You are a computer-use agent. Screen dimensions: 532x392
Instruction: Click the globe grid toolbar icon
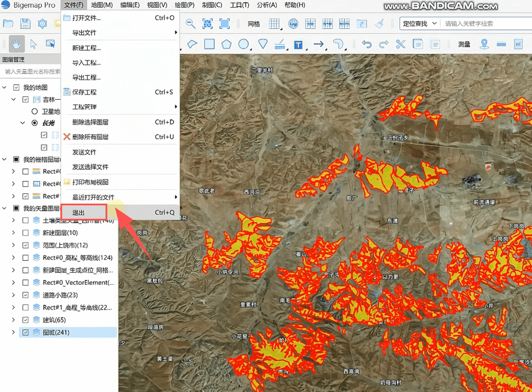pos(293,24)
